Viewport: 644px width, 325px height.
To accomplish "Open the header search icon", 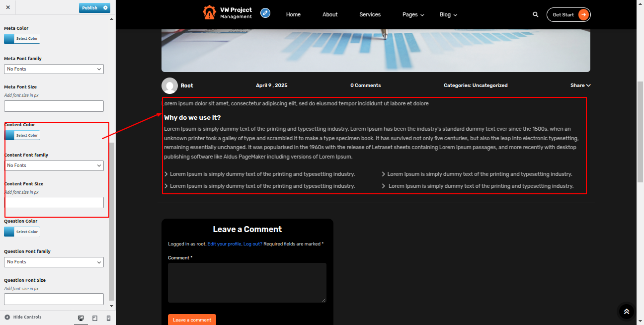I will point(535,15).
